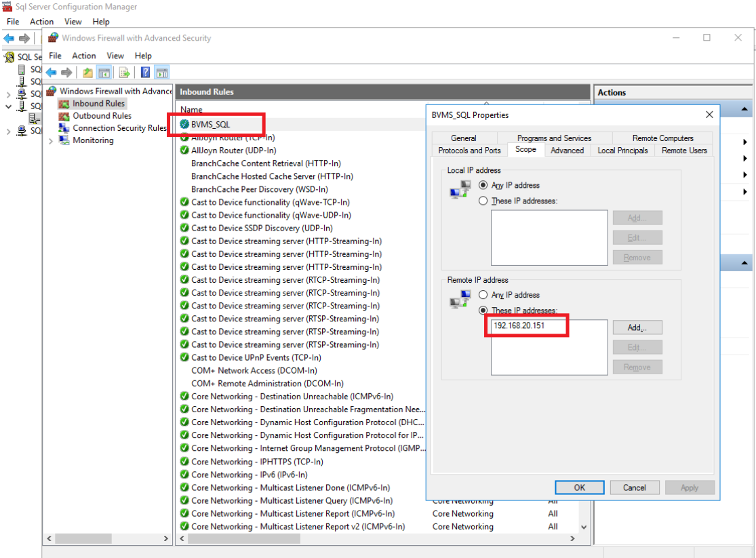
Task: Click the Back arrow in Windows Firewall toolbar
Action: (x=52, y=73)
